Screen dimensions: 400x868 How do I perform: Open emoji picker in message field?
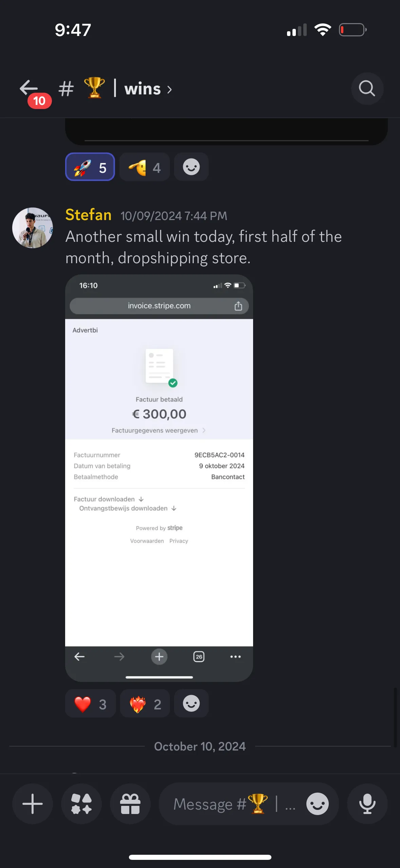click(x=317, y=803)
